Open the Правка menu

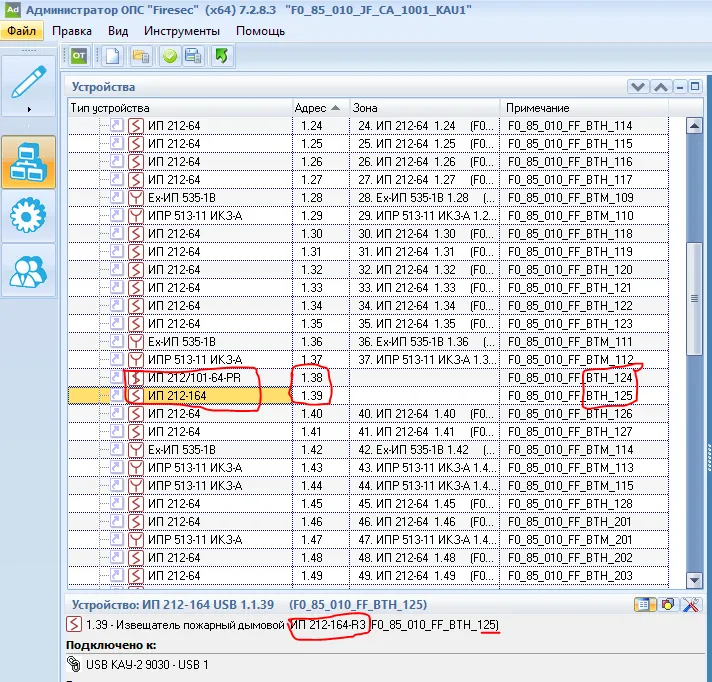(x=72, y=31)
